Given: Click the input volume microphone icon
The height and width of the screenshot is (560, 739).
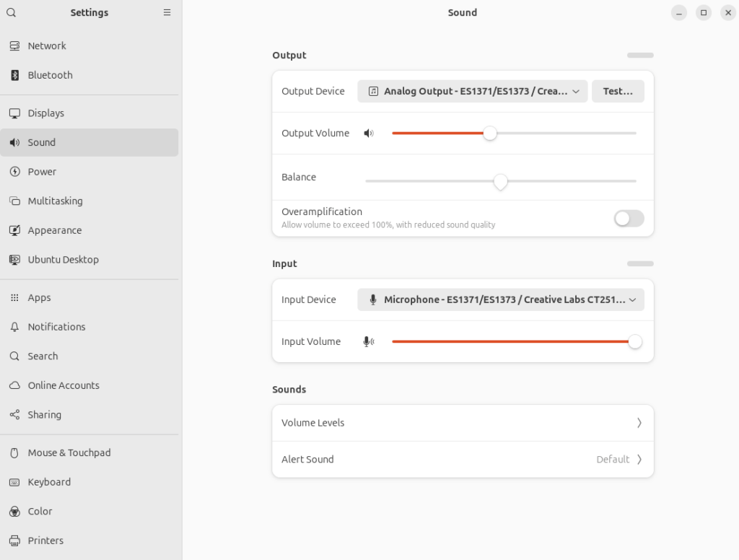Looking at the screenshot, I should (x=369, y=341).
